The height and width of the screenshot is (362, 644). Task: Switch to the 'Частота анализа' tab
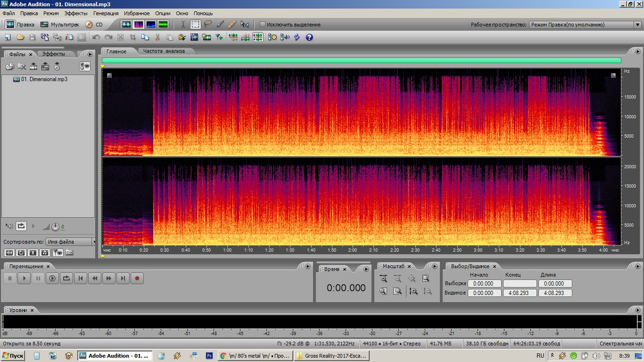[164, 51]
